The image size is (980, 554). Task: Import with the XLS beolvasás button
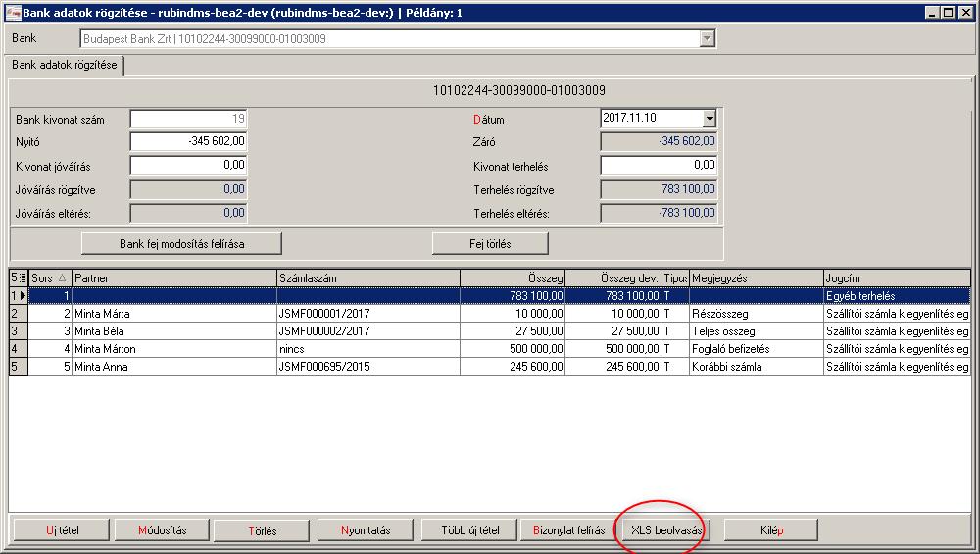coord(666,530)
